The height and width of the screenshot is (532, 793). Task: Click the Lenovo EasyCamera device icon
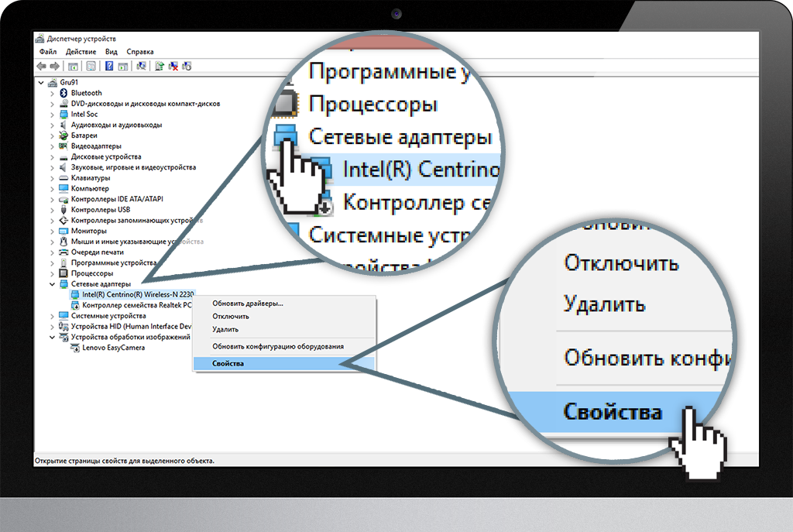74,348
